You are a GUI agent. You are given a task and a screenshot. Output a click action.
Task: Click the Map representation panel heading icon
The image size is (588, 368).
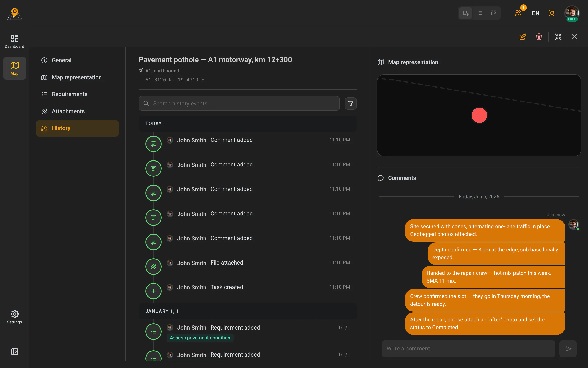pos(381,62)
